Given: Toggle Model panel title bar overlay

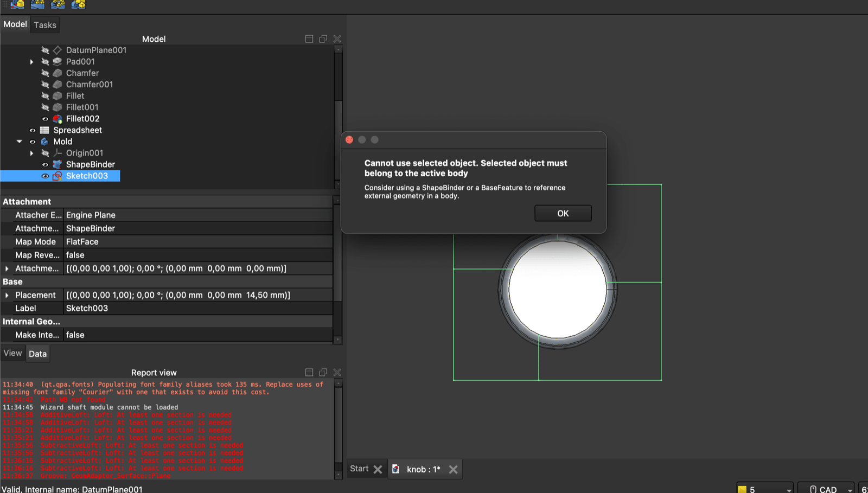Looking at the screenshot, I should [309, 39].
